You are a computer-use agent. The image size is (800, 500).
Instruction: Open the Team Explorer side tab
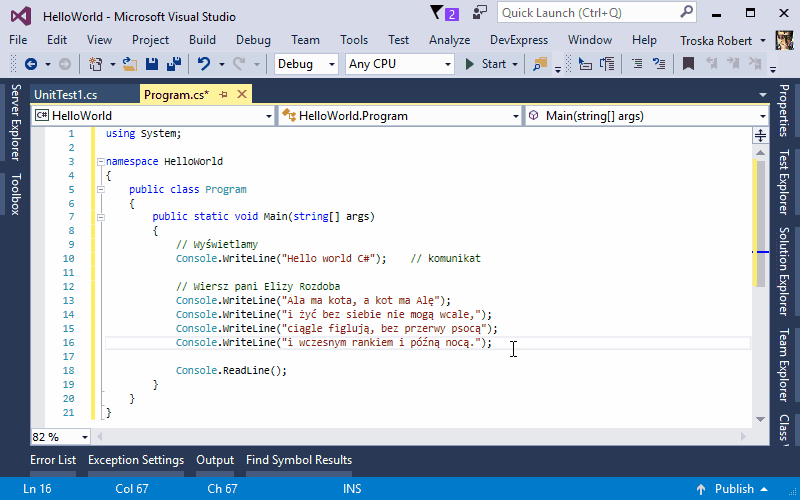(x=784, y=365)
